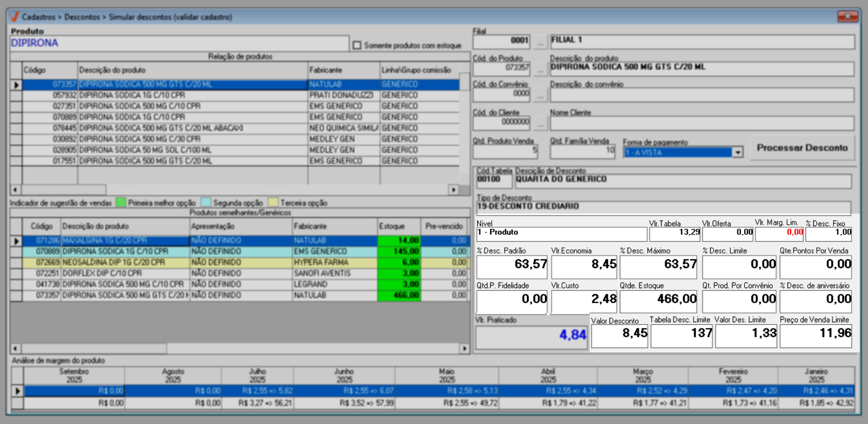Viewport: 868px width, 424px height.
Task: Open the Cód. do Cliente lookup button
Action: click(540, 123)
